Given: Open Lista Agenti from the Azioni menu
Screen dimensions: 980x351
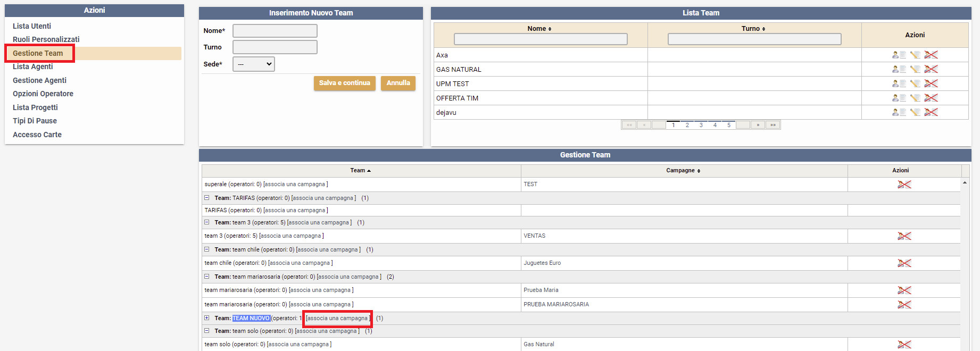Looking at the screenshot, I should (x=33, y=66).
